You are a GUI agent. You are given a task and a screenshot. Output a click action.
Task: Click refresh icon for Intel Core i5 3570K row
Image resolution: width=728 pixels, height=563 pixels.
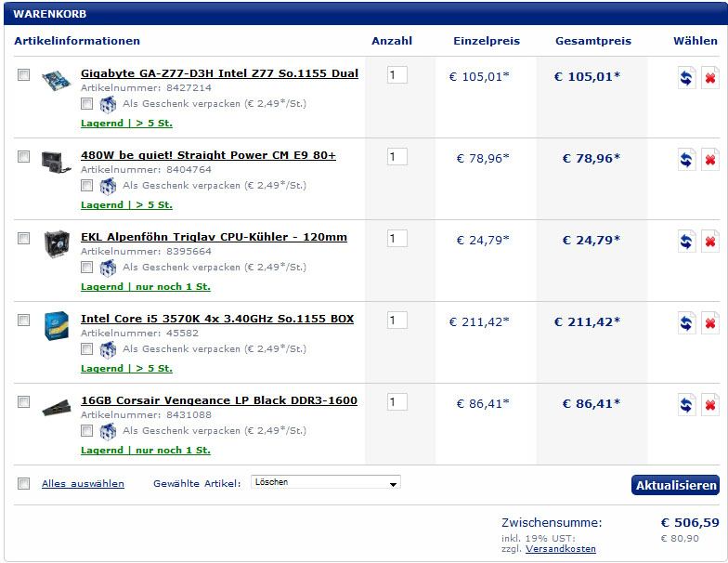[686, 323]
